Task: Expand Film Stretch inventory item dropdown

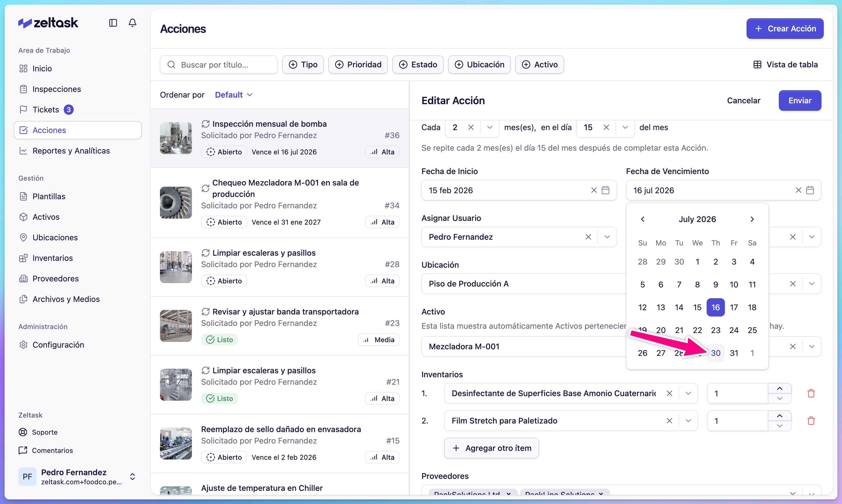Action: point(688,421)
